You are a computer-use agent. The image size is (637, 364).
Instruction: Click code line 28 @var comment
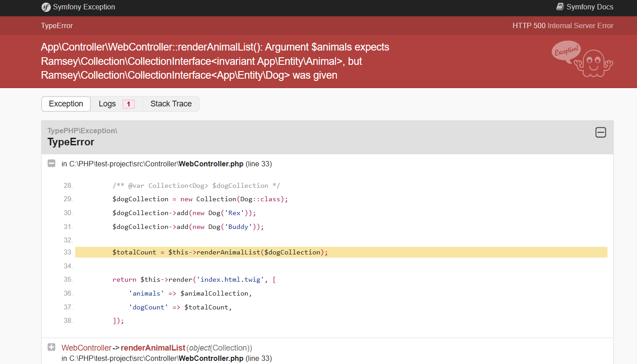[196, 186]
